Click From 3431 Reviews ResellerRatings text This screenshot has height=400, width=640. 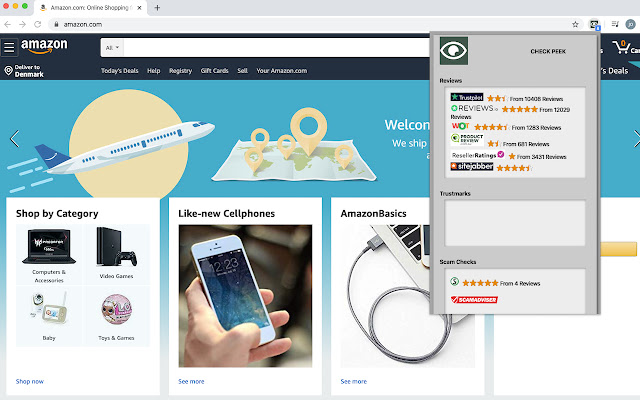tap(542, 157)
